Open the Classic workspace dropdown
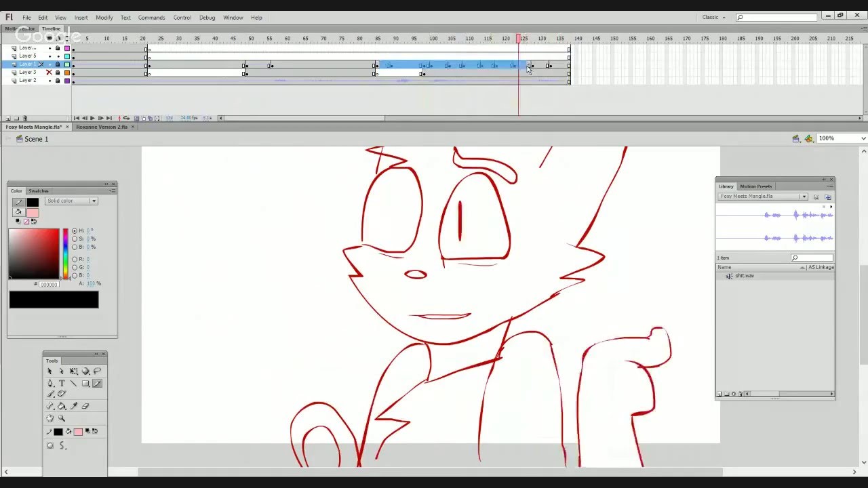 pos(714,18)
